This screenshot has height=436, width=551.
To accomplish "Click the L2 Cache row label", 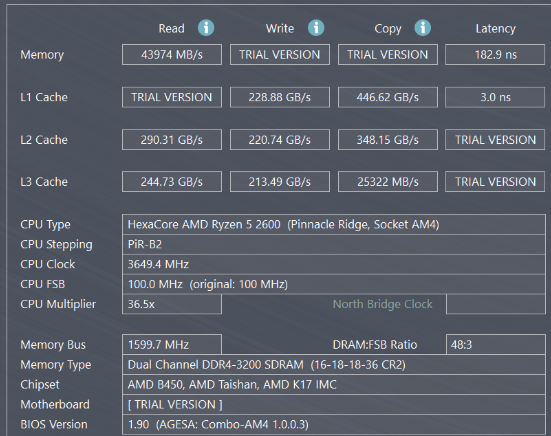I will [44, 140].
